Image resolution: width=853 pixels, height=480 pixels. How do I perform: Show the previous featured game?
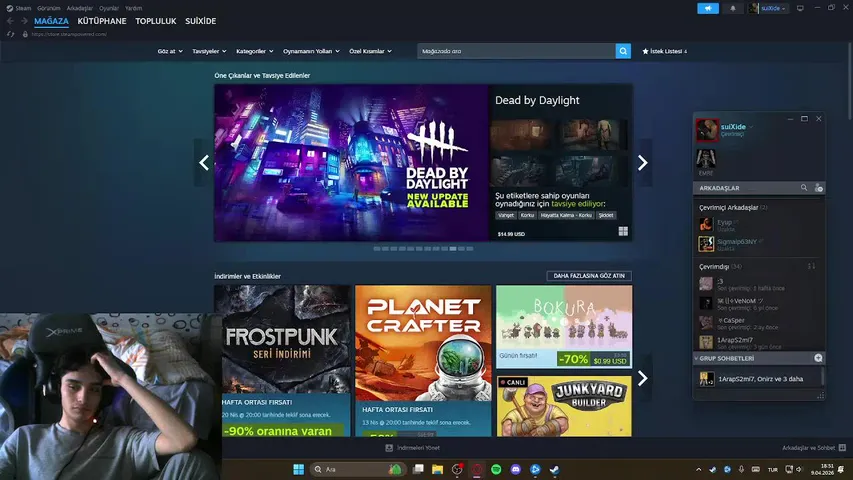click(203, 163)
